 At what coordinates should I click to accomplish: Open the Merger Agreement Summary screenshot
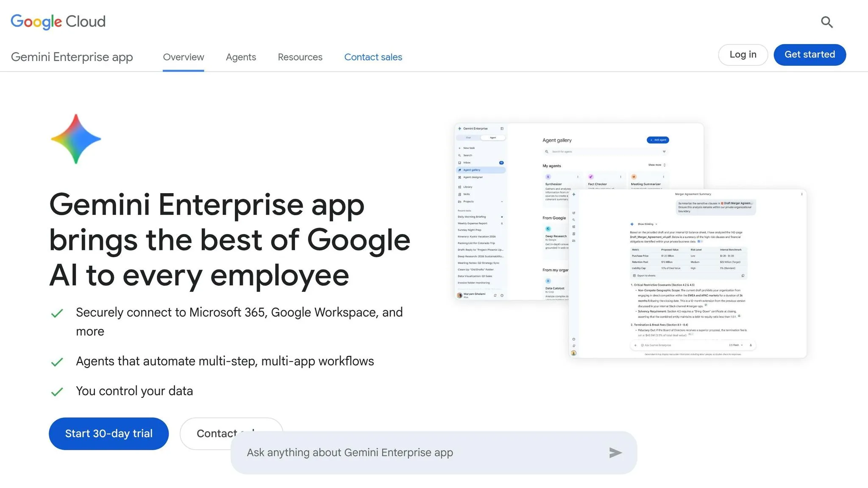tap(687, 274)
